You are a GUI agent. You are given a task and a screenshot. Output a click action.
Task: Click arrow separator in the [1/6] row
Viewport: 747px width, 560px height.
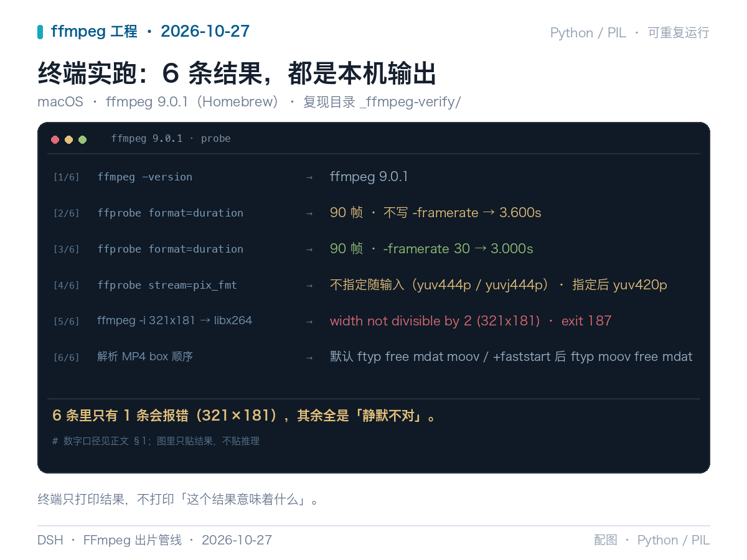point(309,177)
